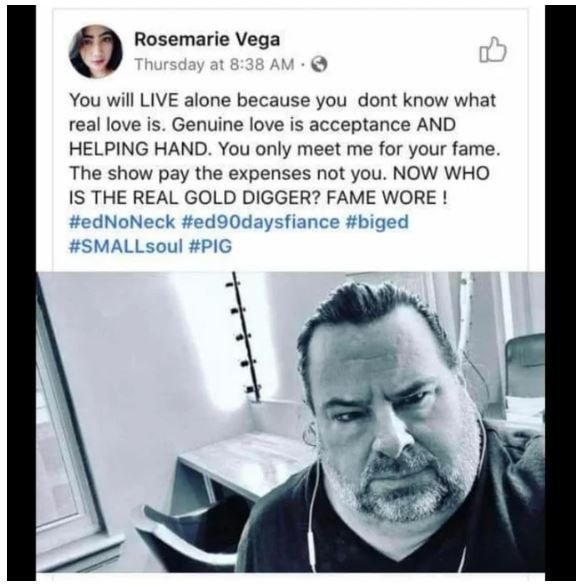Click the words 'FAME WORE !' in the post
The image size is (586, 587).
coord(387,197)
